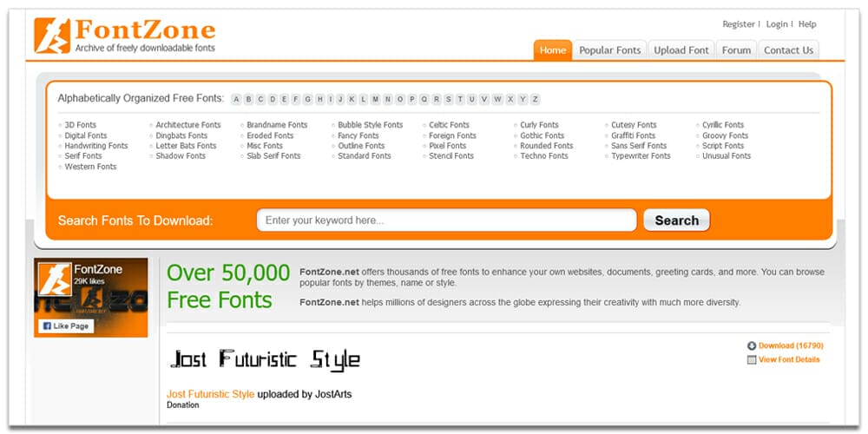Browse fonts starting with letter N
This screenshot has width=868, height=434.
tap(387, 100)
